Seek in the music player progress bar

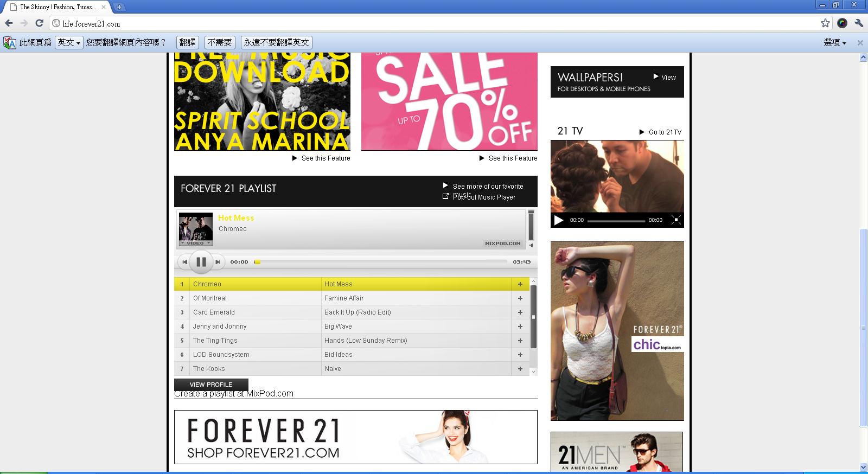point(380,262)
